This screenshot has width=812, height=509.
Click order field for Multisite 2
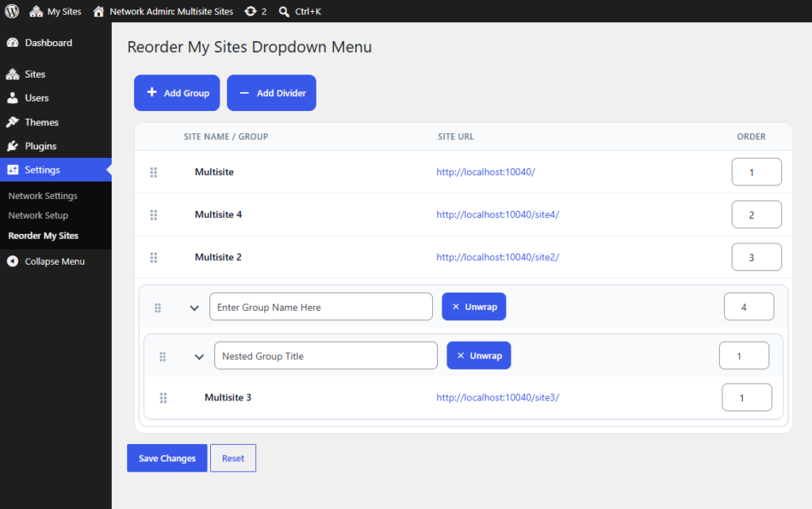coord(756,257)
